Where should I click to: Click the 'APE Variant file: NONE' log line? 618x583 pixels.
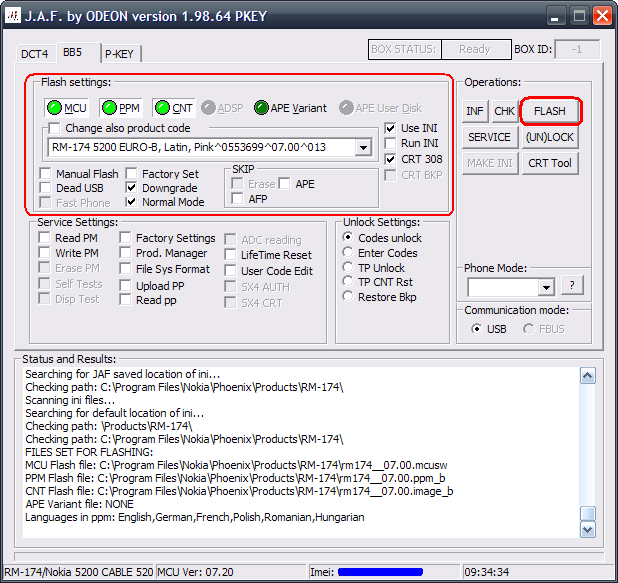tap(79, 504)
